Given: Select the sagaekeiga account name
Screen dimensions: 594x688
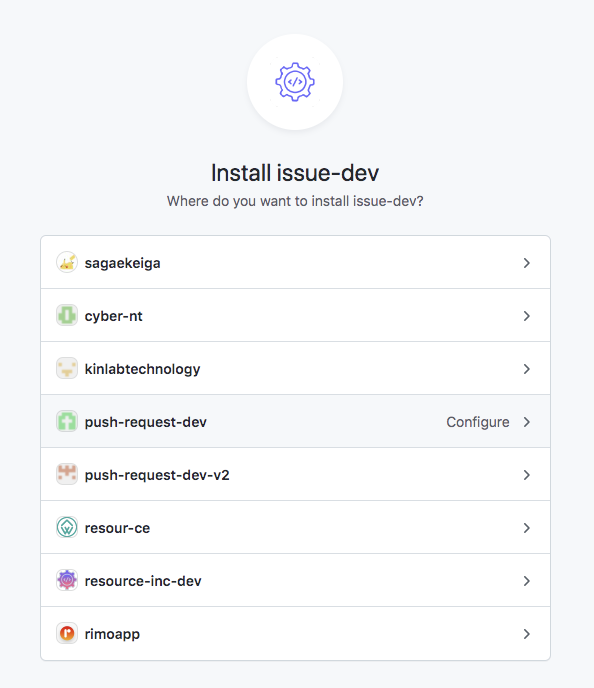Looking at the screenshot, I should point(122,263).
